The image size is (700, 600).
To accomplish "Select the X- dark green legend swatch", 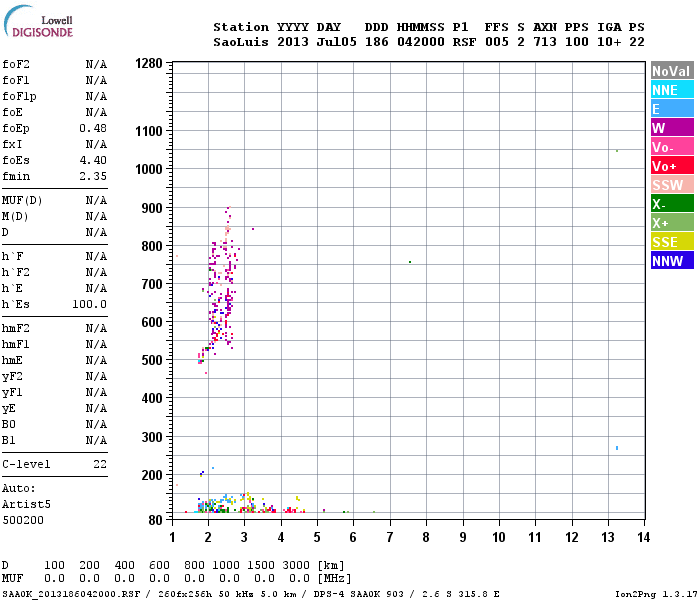I will coord(672,204).
